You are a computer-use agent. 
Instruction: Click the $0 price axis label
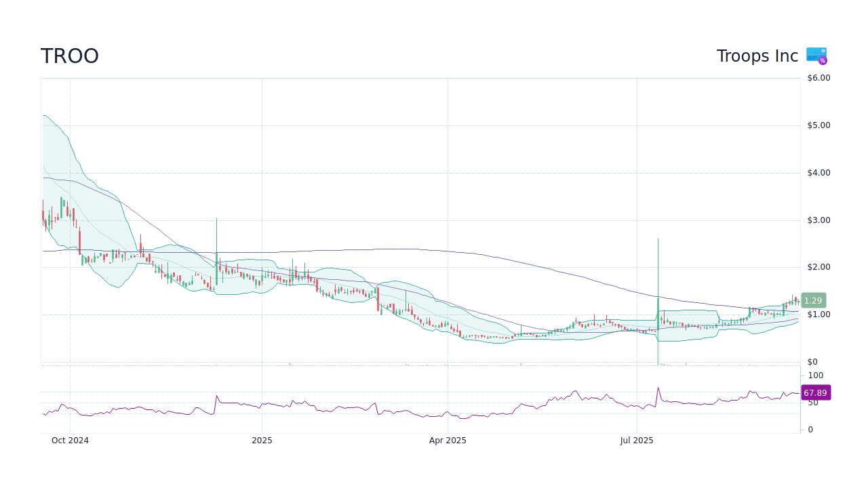812,362
